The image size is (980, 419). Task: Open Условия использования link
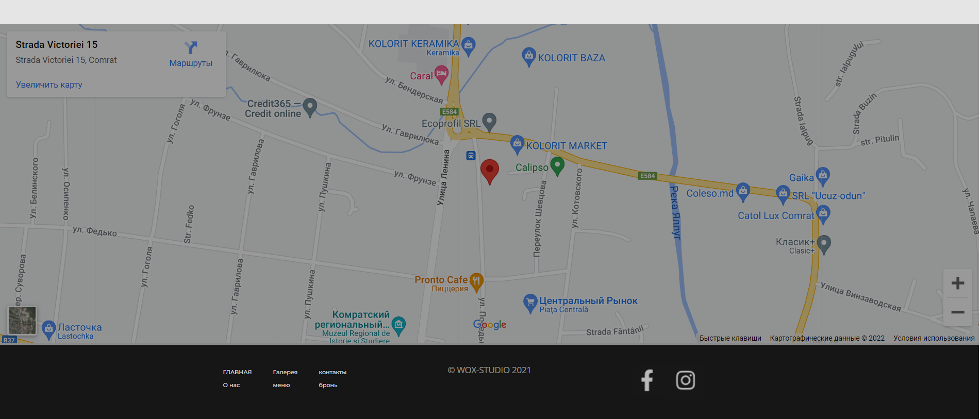(x=934, y=338)
